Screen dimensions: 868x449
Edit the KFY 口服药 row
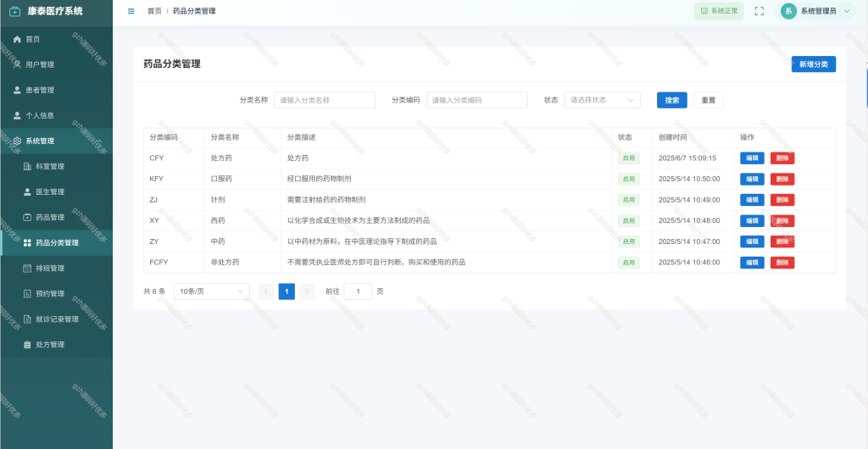pos(753,179)
